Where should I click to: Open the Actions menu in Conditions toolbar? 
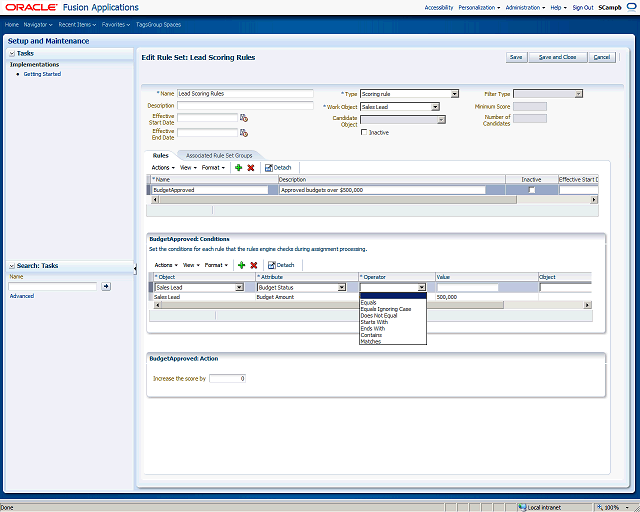pyautogui.click(x=166, y=265)
